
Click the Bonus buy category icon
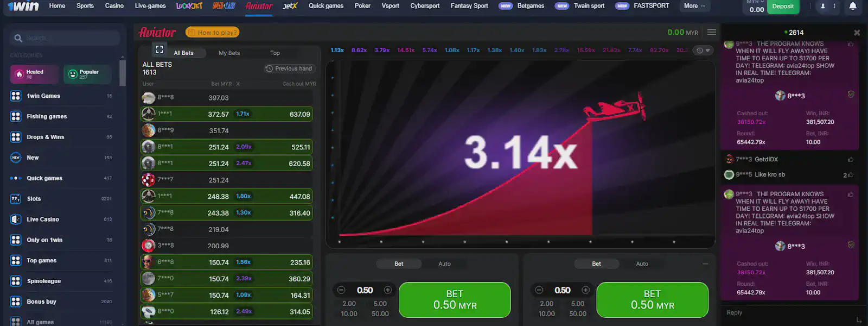point(16,302)
